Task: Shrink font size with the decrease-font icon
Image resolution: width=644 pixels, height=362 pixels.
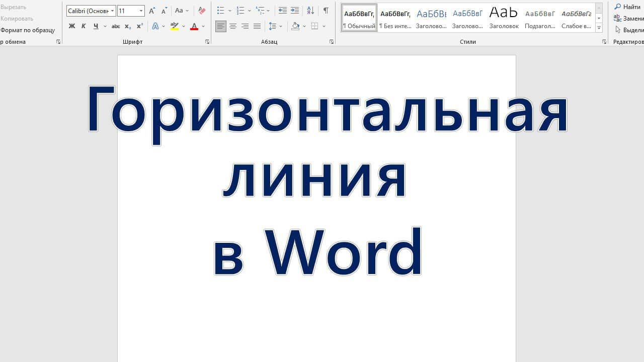Action: pyautogui.click(x=164, y=11)
